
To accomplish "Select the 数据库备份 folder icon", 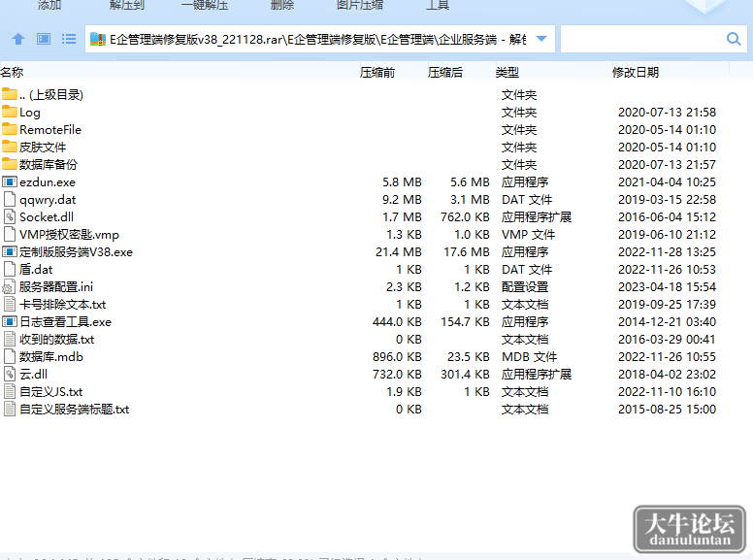I will click(10, 164).
